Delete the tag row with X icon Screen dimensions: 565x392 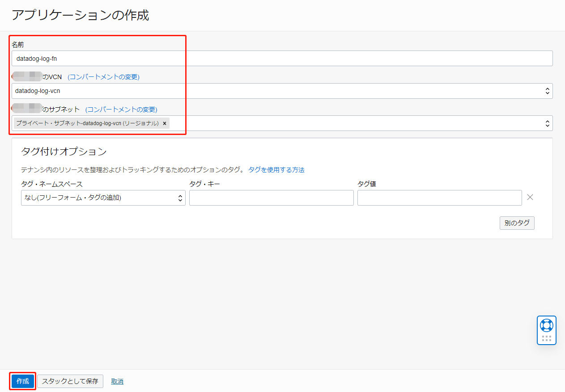pos(530,197)
